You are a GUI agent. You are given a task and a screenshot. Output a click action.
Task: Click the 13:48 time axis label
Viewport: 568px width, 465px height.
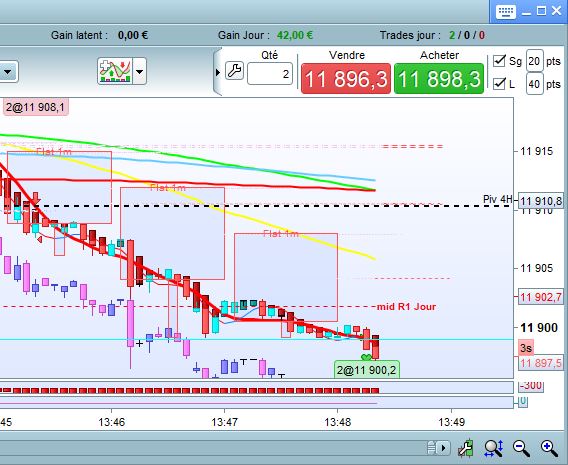click(x=338, y=422)
